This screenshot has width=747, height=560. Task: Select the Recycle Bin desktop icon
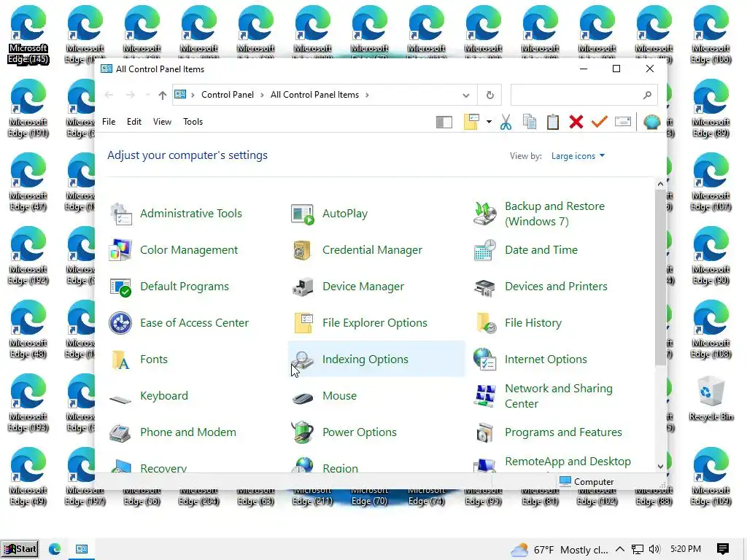tap(711, 399)
